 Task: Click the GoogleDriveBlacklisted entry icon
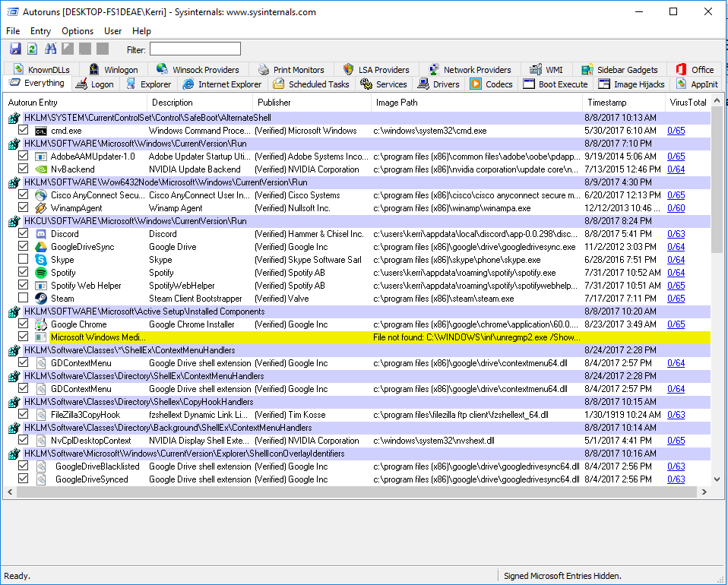point(41,466)
